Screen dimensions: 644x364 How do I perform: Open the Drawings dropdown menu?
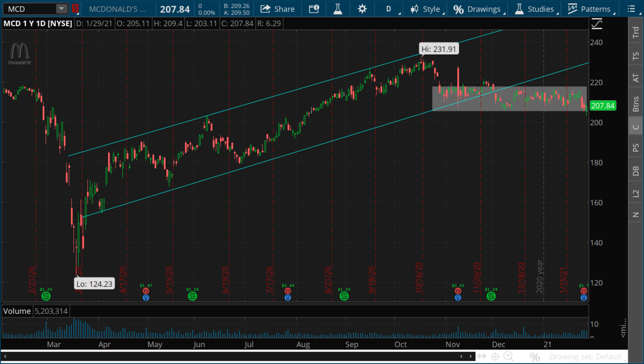coord(479,9)
